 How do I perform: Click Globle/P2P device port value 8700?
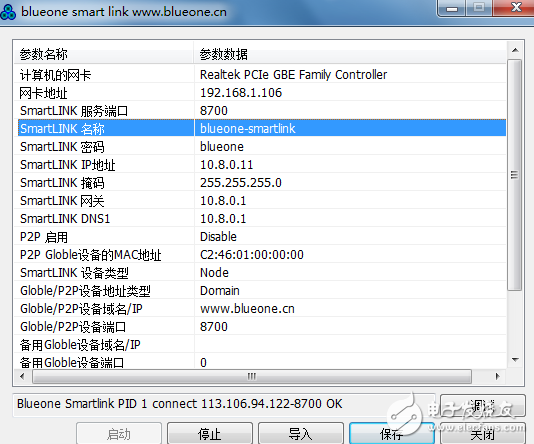tap(214, 327)
